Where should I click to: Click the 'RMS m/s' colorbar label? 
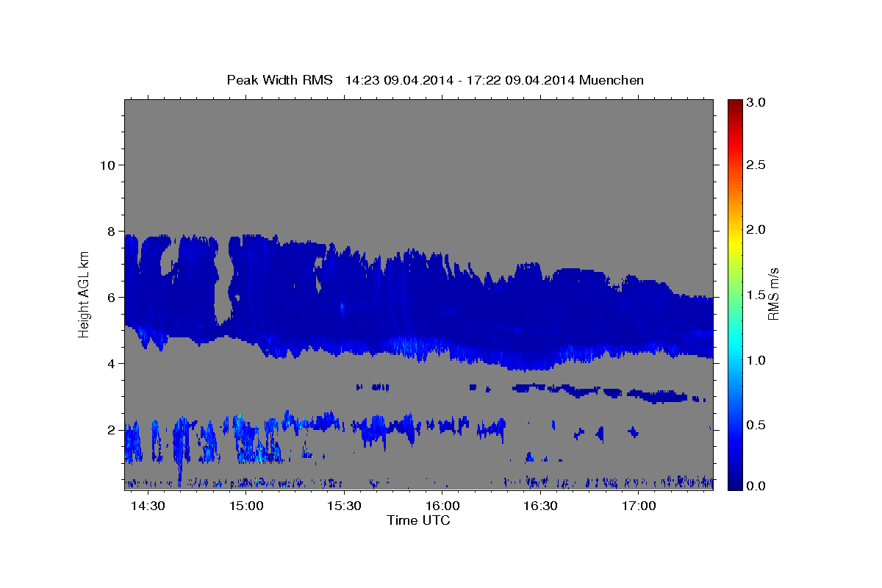click(773, 293)
